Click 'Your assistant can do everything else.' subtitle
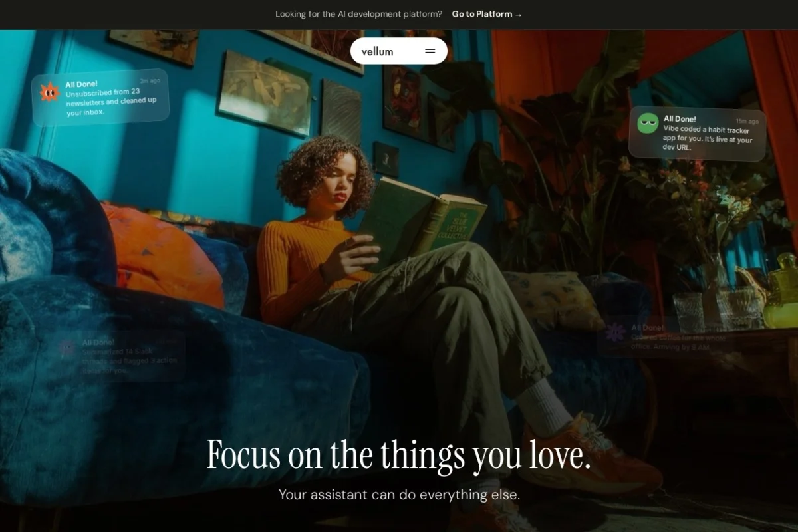This screenshot has width=798, height=532. pos(399,495)
